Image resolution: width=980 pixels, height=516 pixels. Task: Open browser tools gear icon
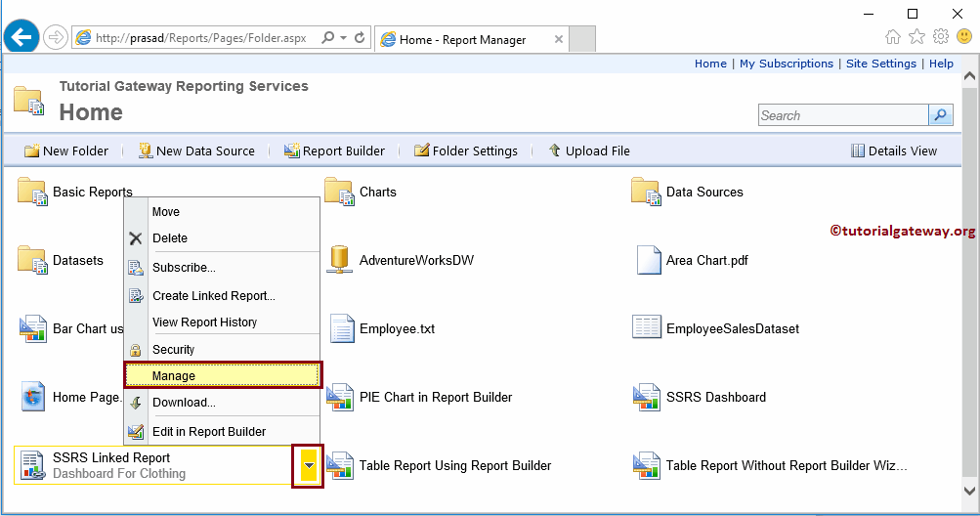(x=941, y=37)
